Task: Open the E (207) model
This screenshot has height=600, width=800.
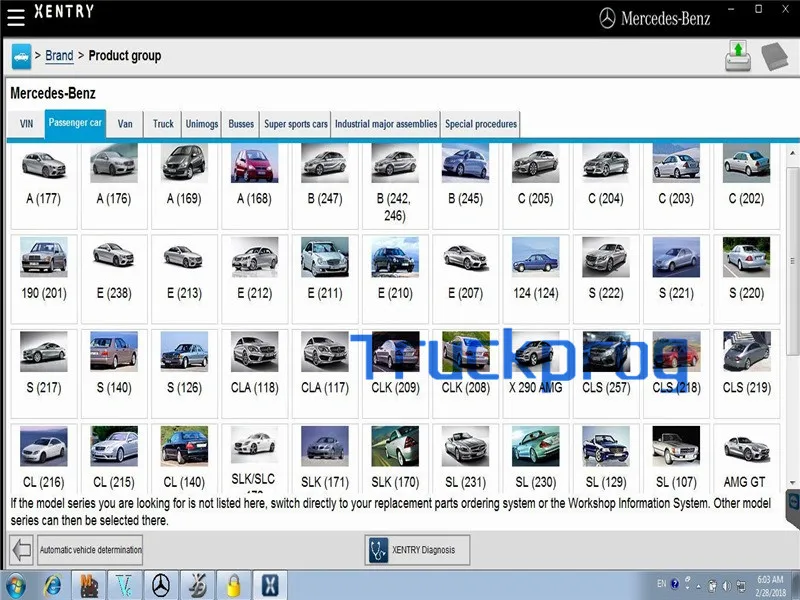Action: click(x=465, y=279)
